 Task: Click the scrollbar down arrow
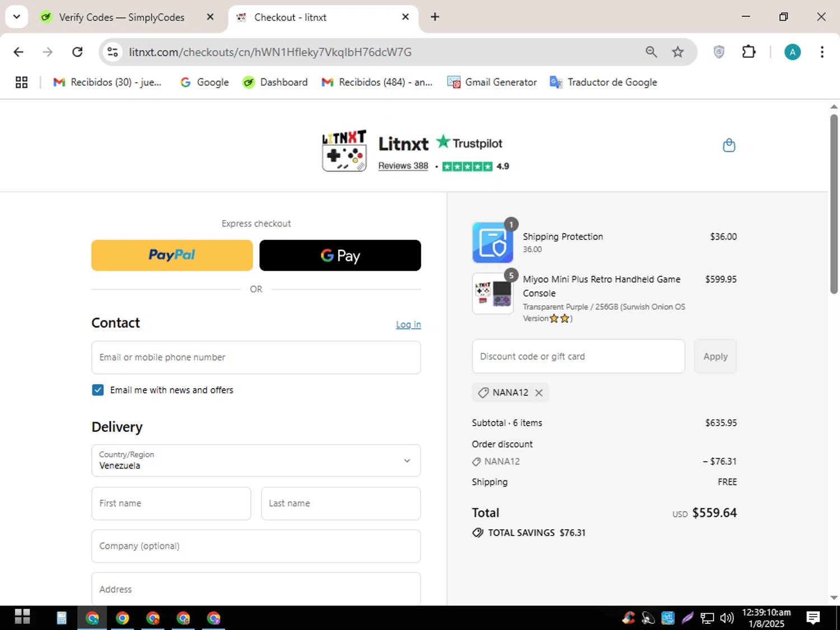(x=834, y=598)
